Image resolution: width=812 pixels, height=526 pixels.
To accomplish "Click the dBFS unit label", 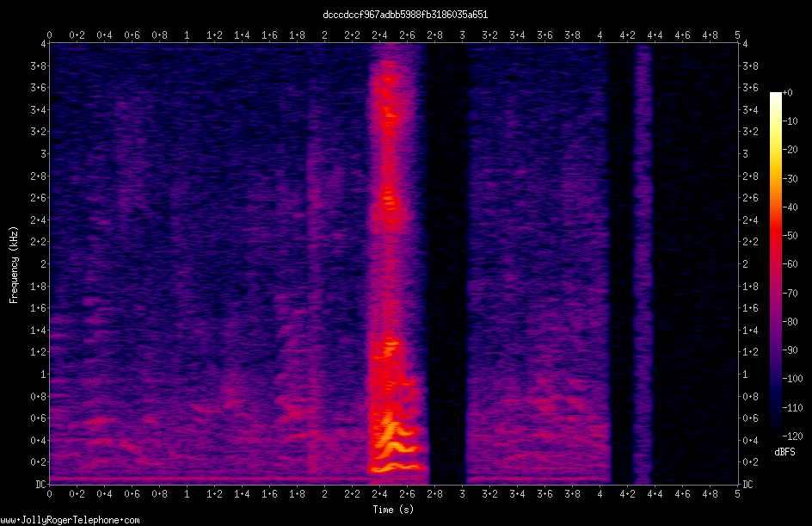I will pos(784,452).
